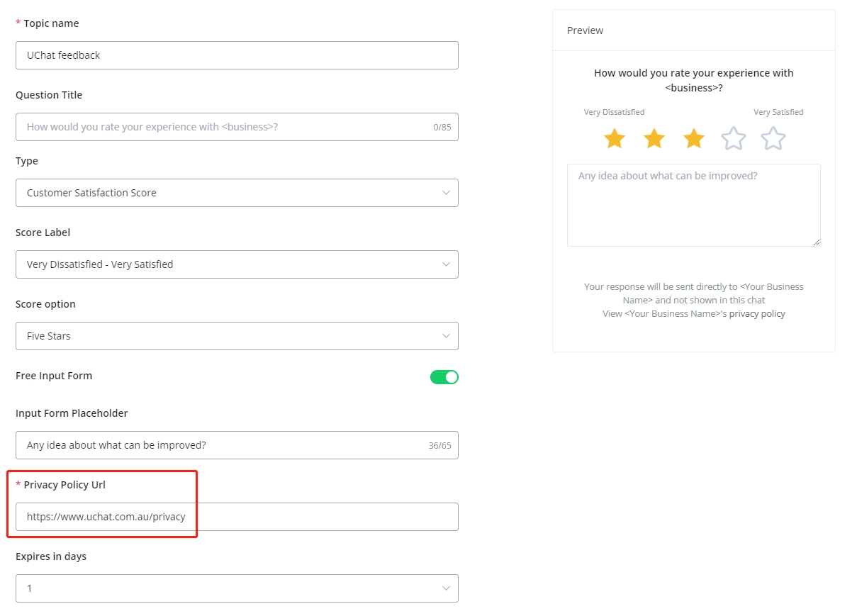Disable the Free Input Form toggle
This screenshot has width=857, height=616.
click(444, 377)
